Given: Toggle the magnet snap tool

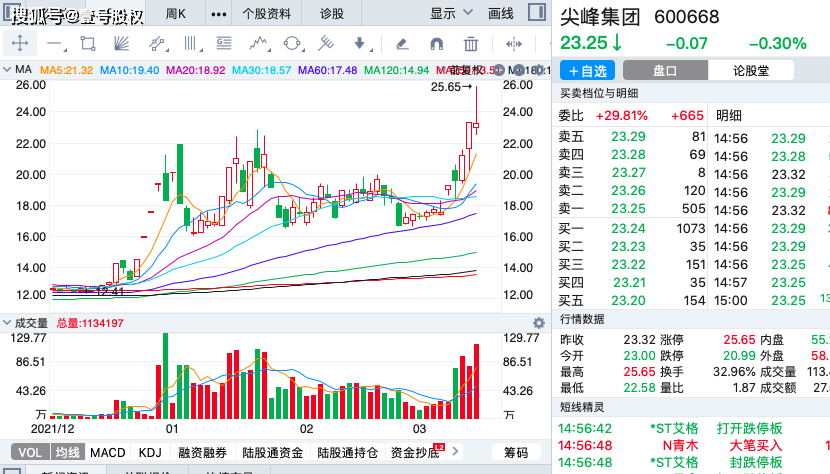Looking at the screenshot, I should [x=436, y=43].
